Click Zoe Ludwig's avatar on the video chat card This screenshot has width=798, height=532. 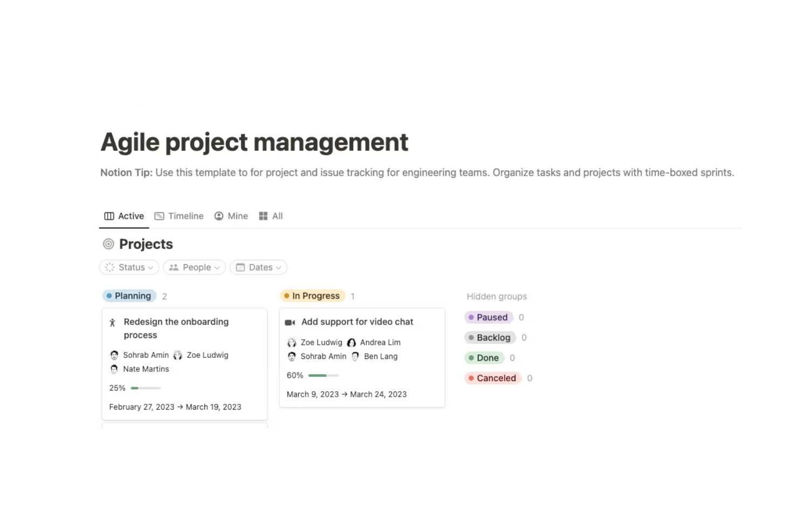(292, 342)
